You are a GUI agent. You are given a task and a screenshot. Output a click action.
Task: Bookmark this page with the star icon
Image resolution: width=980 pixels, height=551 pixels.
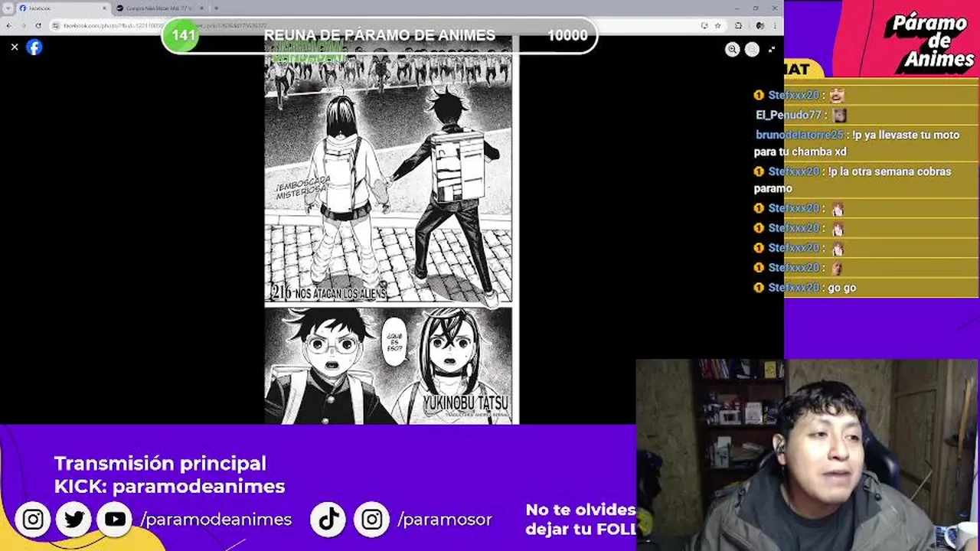coord(717,25)
